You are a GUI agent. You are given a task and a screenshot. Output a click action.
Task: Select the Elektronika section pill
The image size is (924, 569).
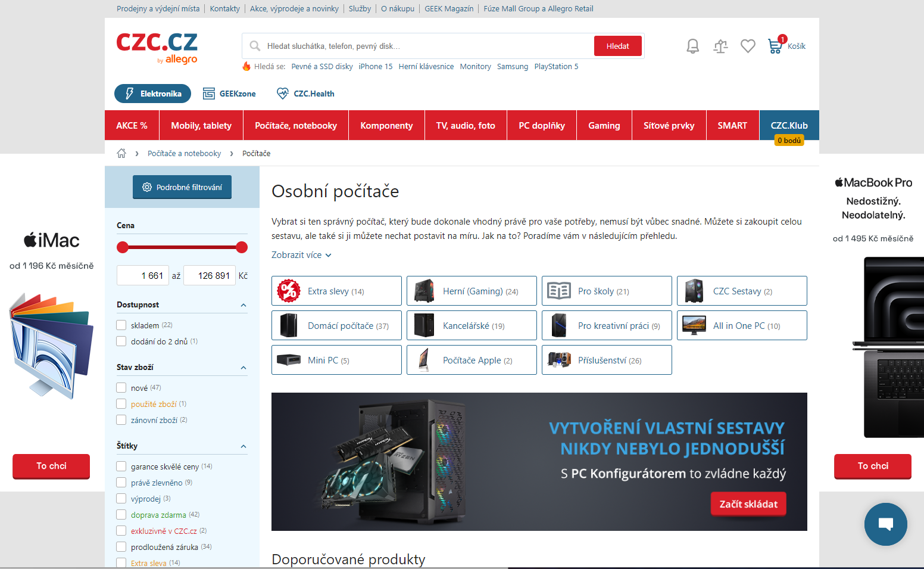point(152,94)
